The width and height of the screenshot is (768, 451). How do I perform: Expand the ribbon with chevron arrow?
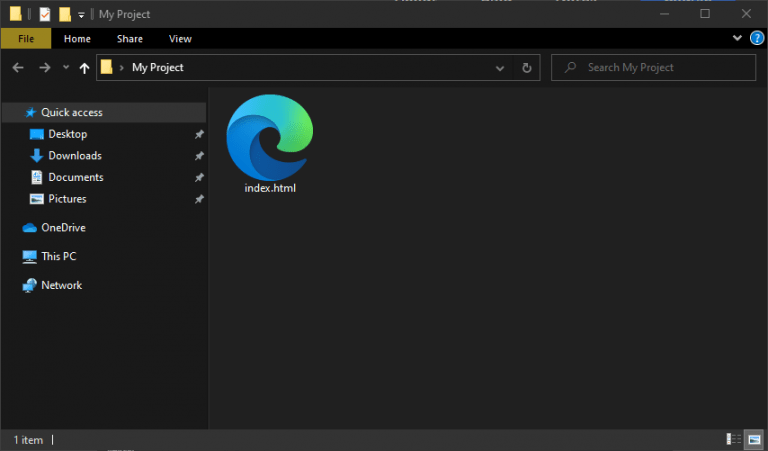pyautogui.click(x=738, y=38)
